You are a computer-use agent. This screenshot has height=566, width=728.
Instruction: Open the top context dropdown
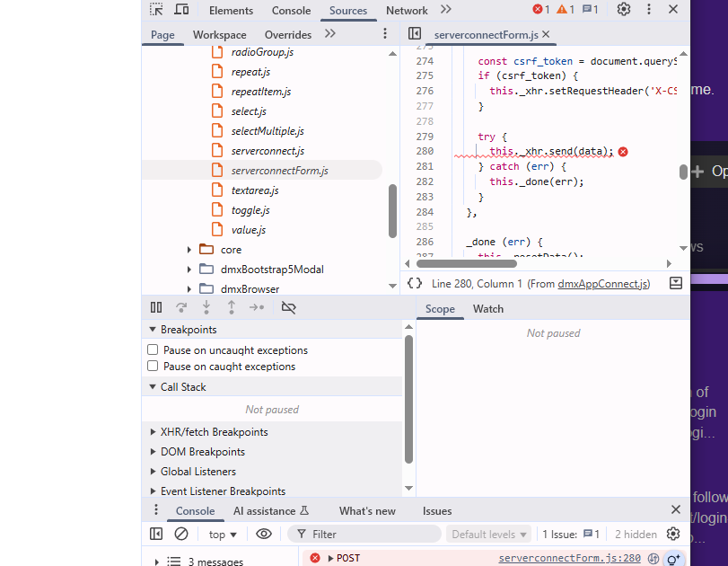(223, 535)
